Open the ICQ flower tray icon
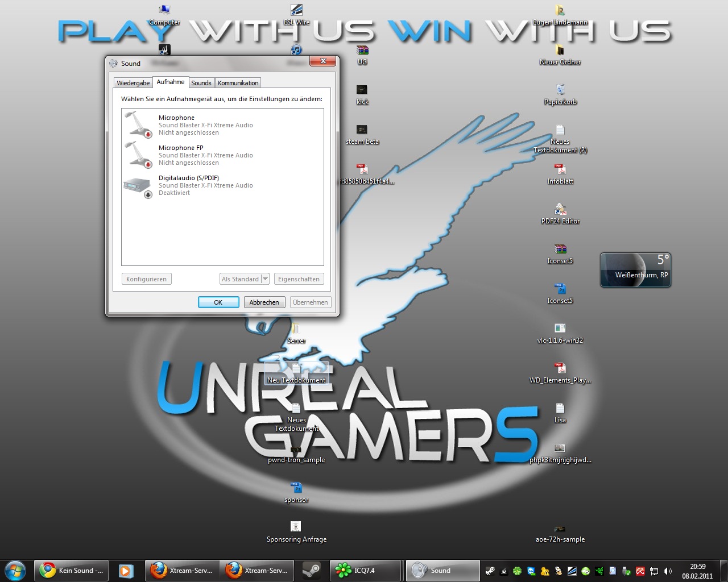Viewport: 728px width, 582px height. coord(517,571)
